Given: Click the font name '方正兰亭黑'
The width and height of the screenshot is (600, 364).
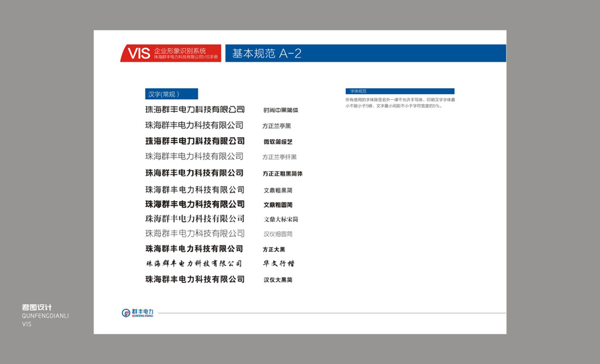Looking at the screenshot, I should pos(277,126).
